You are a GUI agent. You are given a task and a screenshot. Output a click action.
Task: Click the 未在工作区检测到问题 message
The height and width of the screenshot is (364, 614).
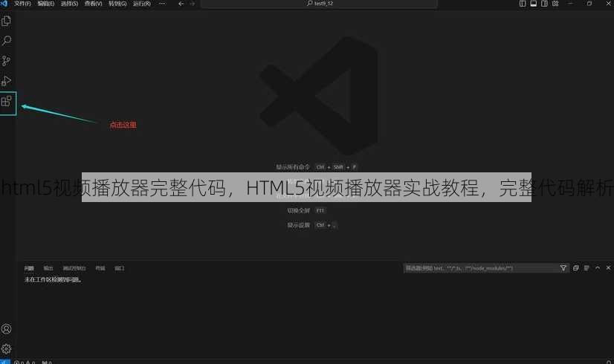click(x=53, y=279)
